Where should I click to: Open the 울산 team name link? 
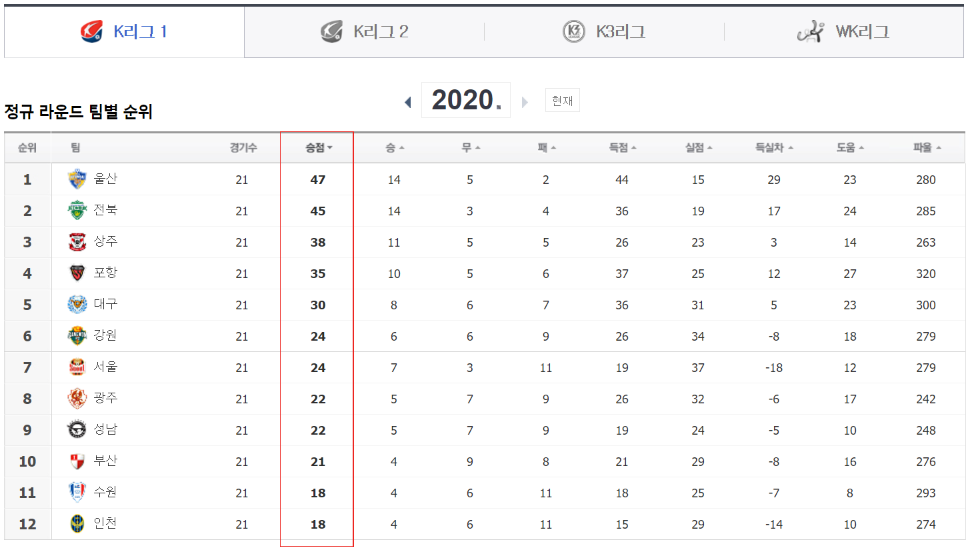pos(105,179)
